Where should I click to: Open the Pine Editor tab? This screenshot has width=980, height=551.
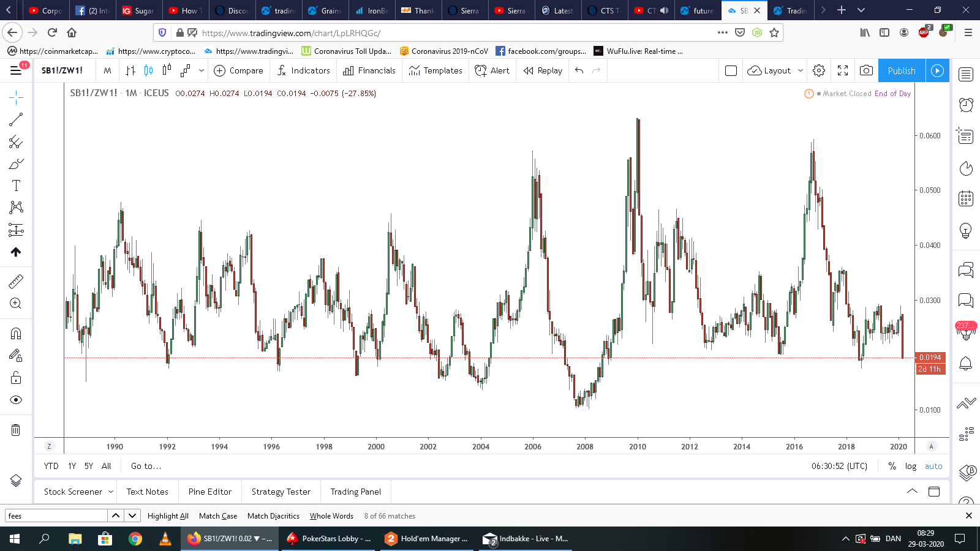tap(210, 492)
